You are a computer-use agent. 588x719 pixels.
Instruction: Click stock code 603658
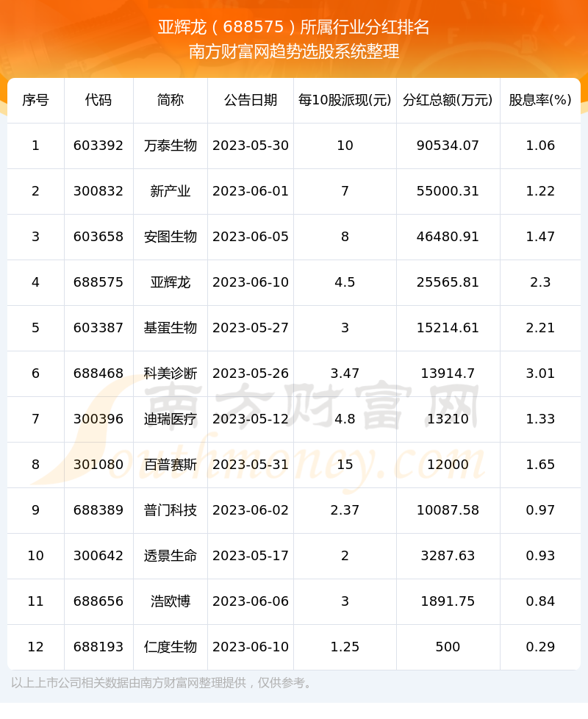pyautogui.click(x=98, y=237)
